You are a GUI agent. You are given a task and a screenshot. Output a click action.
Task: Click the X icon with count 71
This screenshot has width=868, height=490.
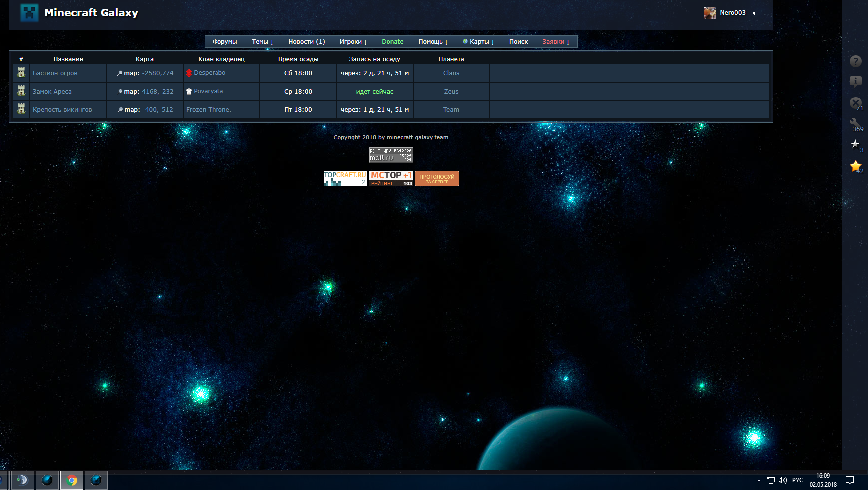pos(855,103)
